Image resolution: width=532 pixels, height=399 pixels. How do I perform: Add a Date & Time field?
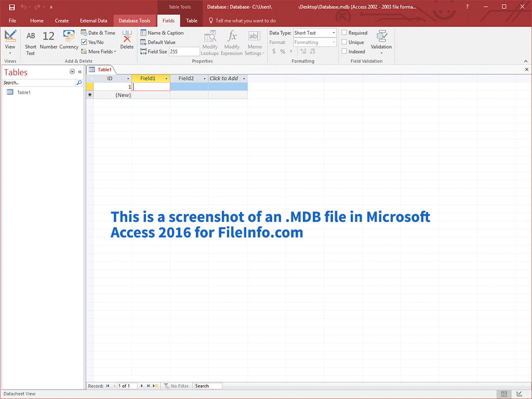click(98, 33)
